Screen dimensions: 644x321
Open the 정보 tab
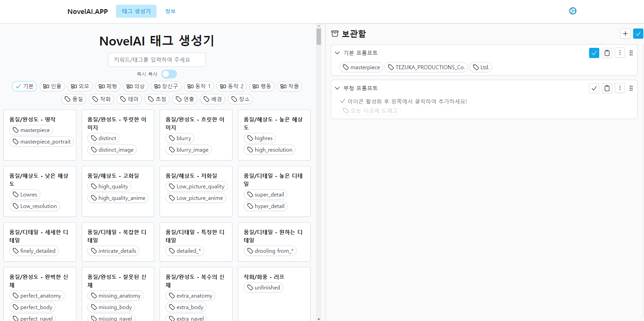pyautogui.click(x=170, y=11)
